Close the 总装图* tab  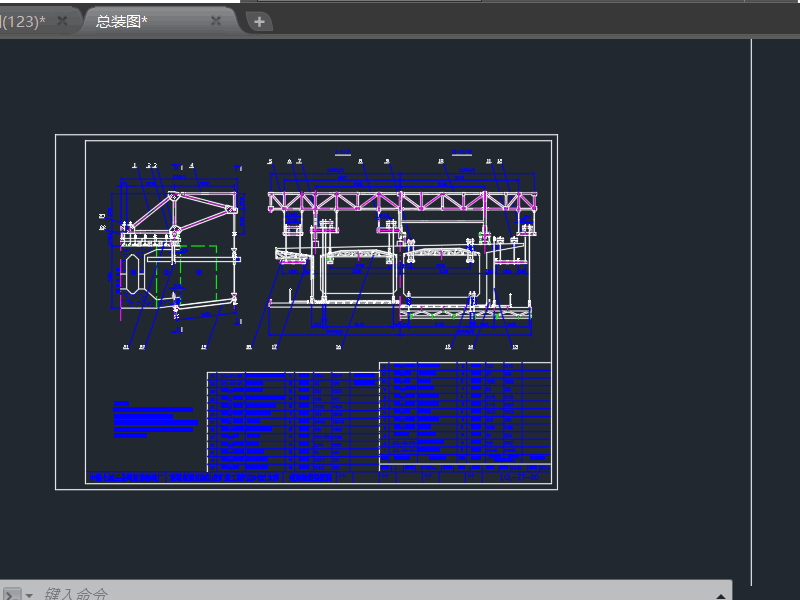(x=216, y=21)
